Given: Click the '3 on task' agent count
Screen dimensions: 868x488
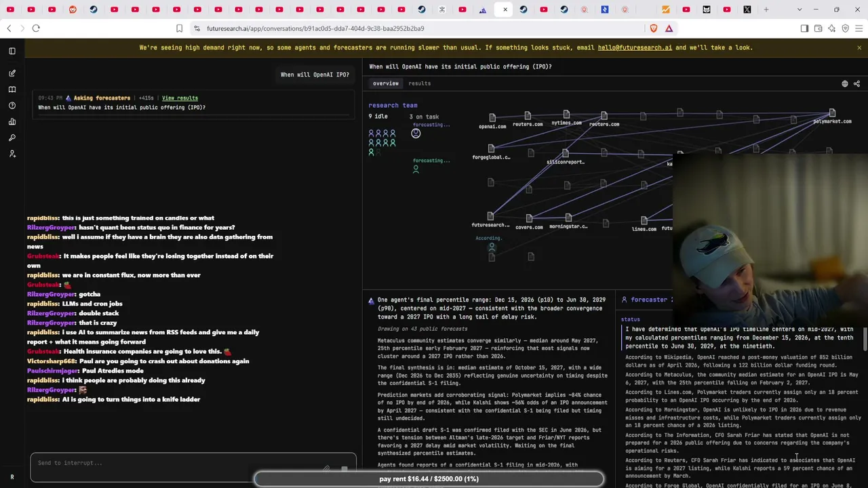Looking at the screenshot, I should [x=424, y=117].
